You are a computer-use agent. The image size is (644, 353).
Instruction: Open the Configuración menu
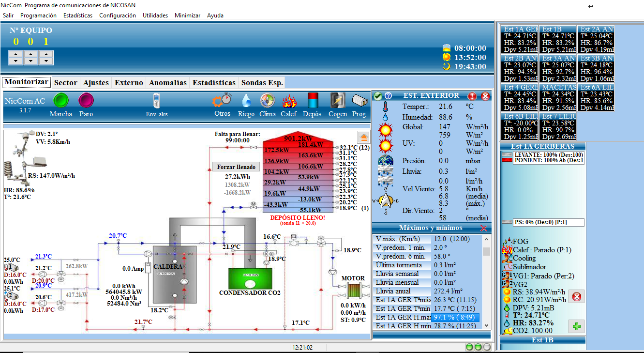[x=118, y=15]
